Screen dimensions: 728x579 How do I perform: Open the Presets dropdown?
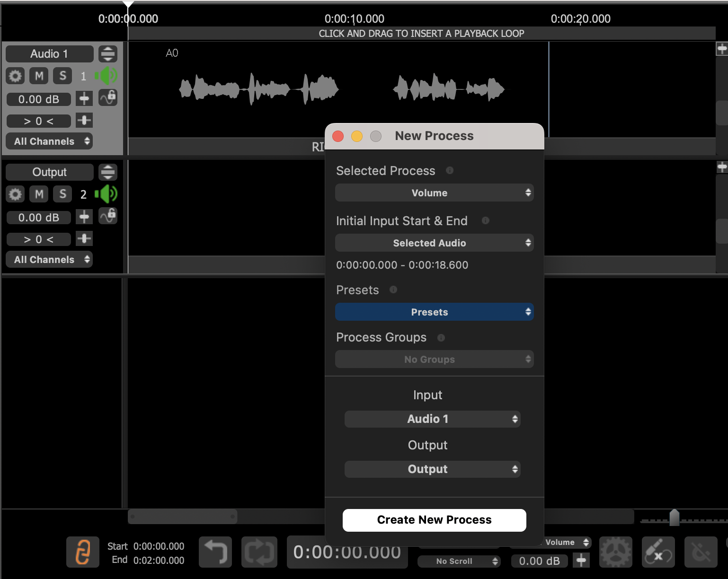click(x=434, y=312)
